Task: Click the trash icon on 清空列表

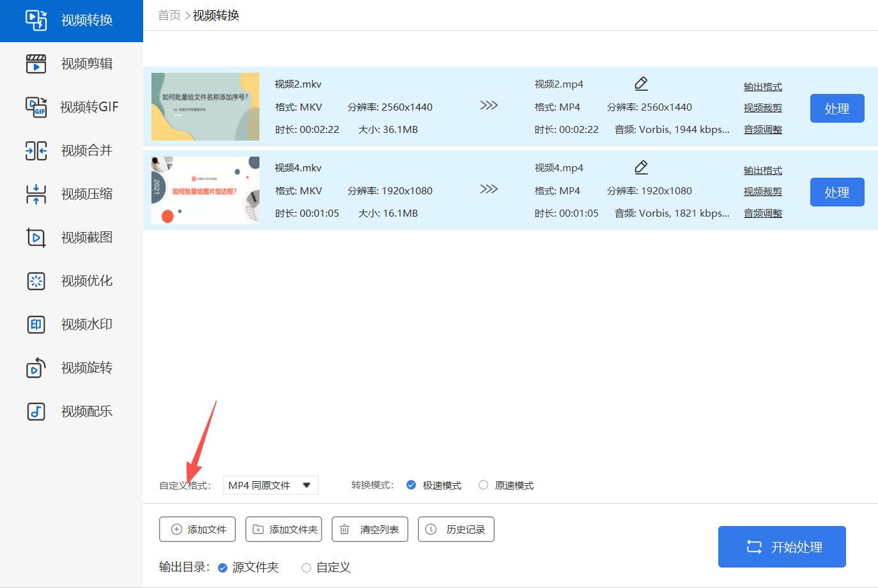Action: [344, 529]
